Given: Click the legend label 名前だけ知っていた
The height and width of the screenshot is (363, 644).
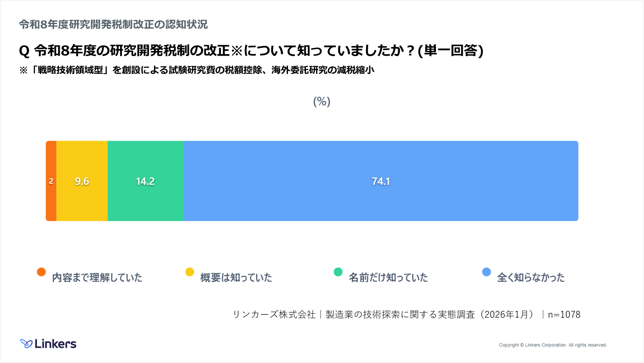Looking at the screenshot, I should [388, 277].
